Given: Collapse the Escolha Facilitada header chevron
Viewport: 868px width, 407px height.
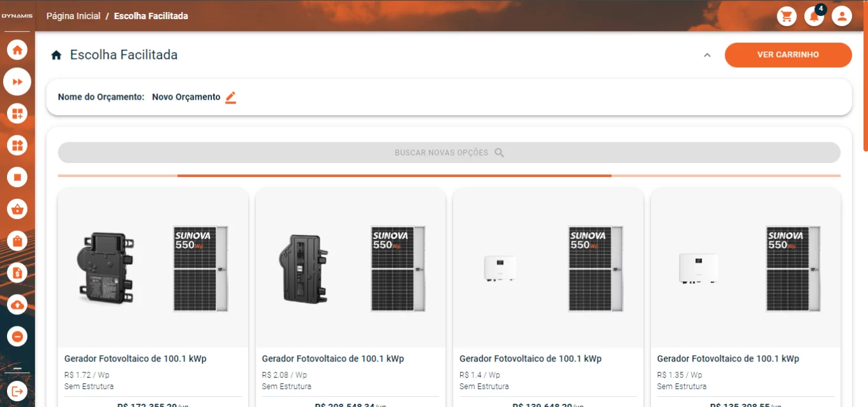Looking at the screenshot, I should tap(707, 55).
